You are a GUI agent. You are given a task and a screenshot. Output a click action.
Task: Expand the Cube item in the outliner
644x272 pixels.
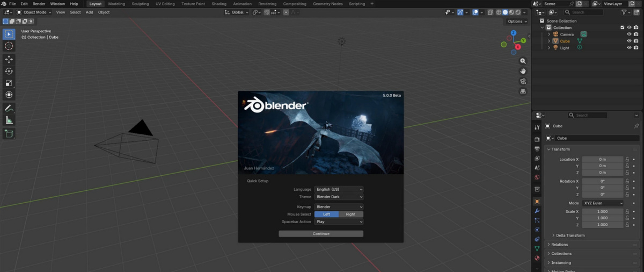coord(548,41)
